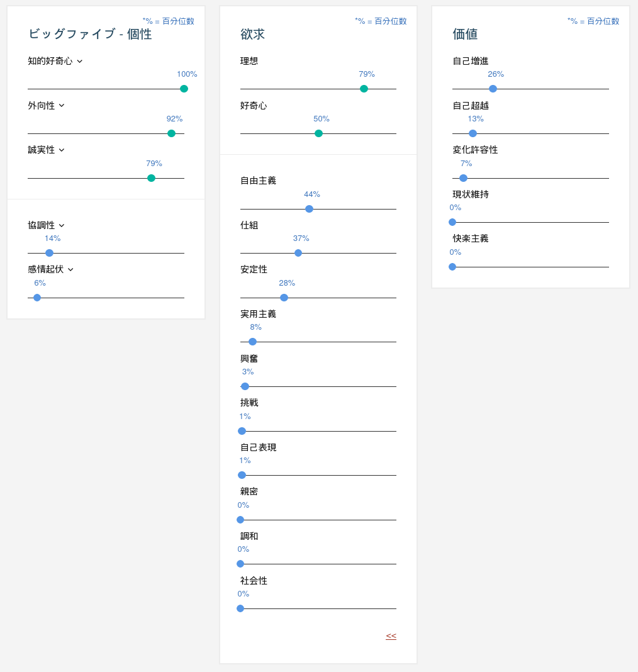The image size is (638, 672).
Task: Click the 外向性 slider handle at 92%
Action: (171, 133)
